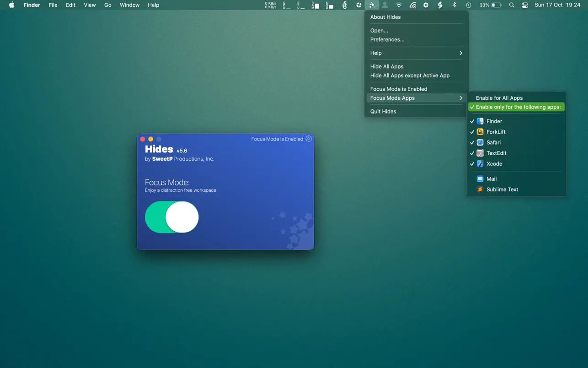Uncheck Finder in Focus Mode apps

pyautogui.click(x=494, y=121)
